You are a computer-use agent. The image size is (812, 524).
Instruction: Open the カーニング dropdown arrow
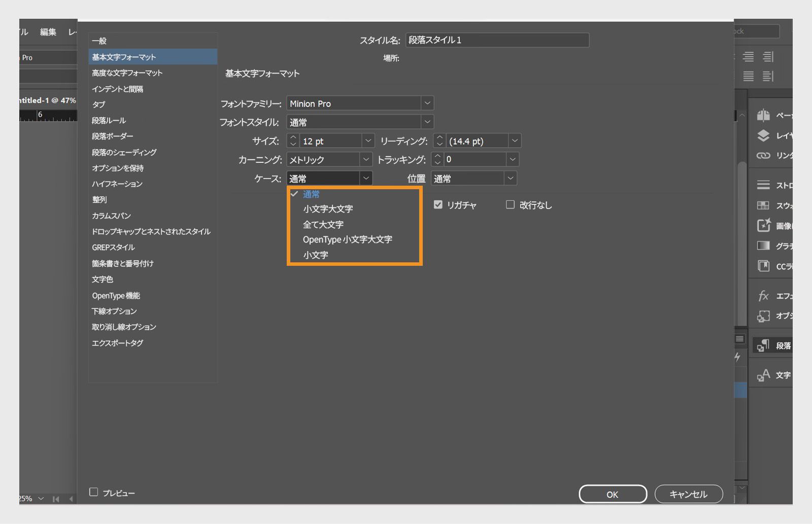click(x=366, y=159)
